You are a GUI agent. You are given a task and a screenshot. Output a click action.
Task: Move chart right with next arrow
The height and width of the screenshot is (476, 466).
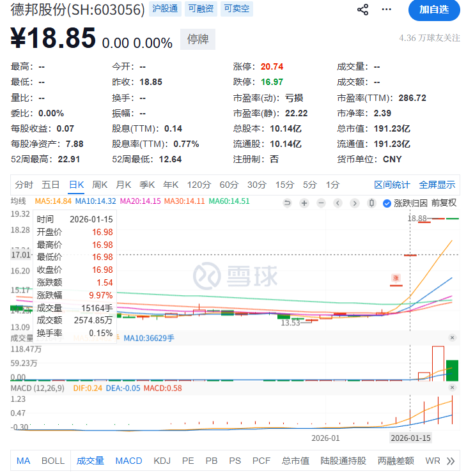[355, 203]
